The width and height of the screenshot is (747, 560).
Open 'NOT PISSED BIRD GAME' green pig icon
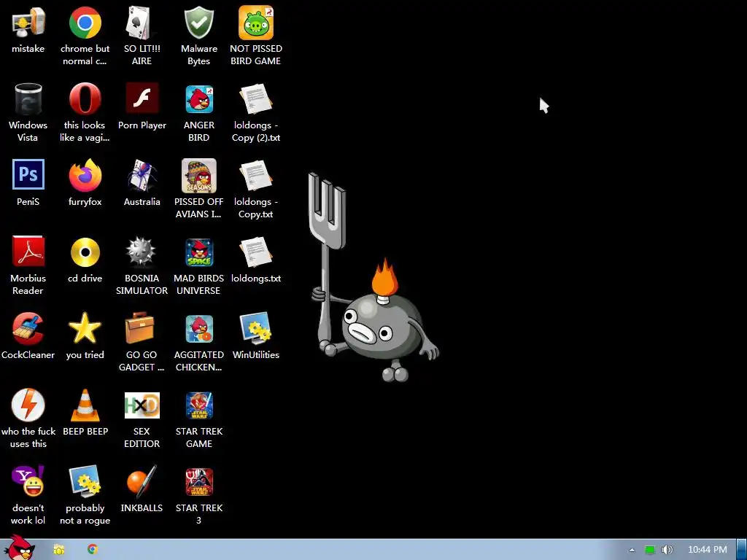click(256, 23)
